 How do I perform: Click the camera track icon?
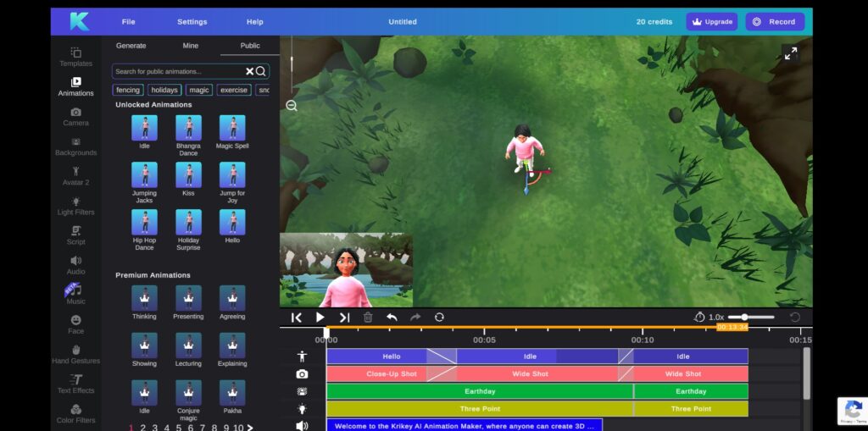click(302, 374)
